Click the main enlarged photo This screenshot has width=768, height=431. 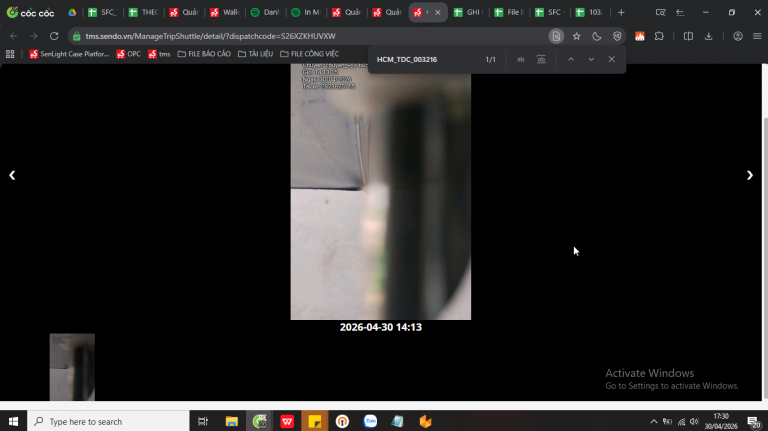(381, 192)
